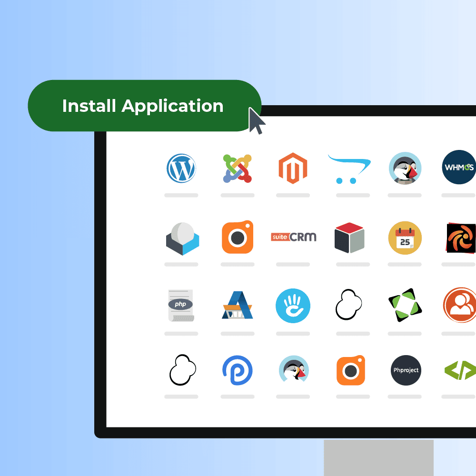476x476 pixels.
Task: Select the WordPress icon
Action: tap(181, 168)
